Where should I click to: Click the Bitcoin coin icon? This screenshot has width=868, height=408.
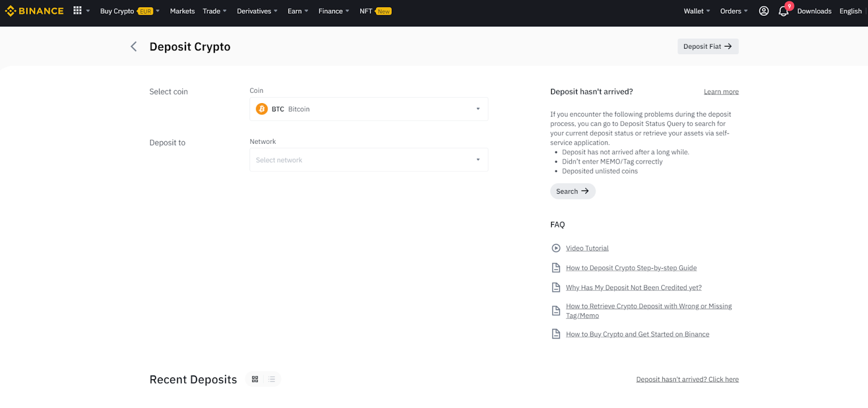click(x=261, y=109)
